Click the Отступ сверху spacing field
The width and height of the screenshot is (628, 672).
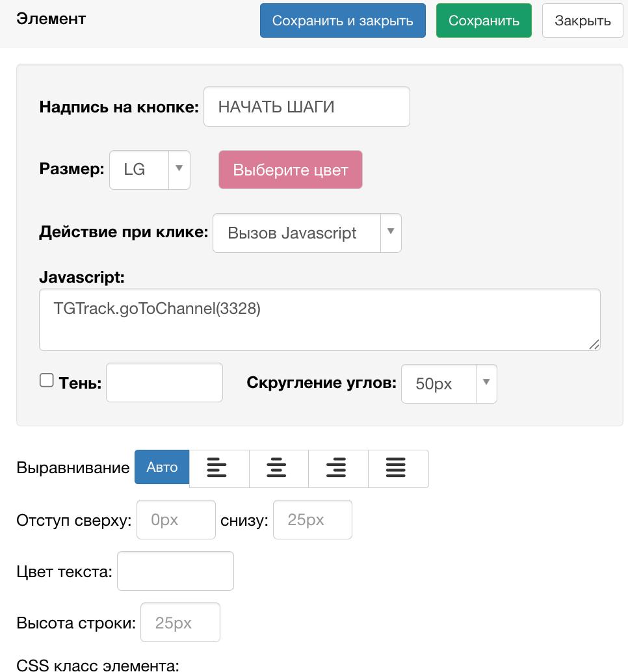[x=176, y=519]
